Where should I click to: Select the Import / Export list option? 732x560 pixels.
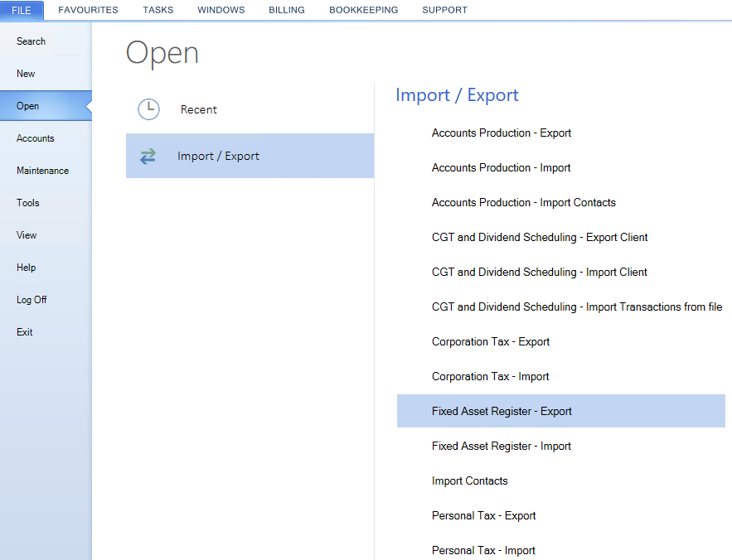[x=250, y=156]
